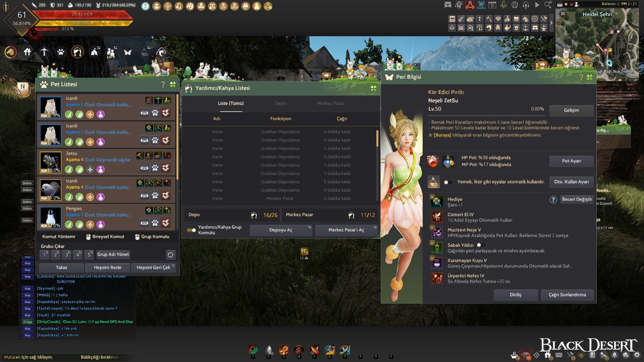Open fairy Gelişim button
The height and width of the screenshot is (362, 644).
coord(571,110)
